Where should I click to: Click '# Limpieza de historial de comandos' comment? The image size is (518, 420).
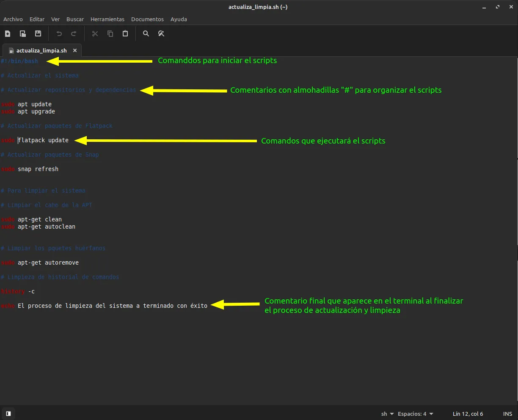coord(60,277)
